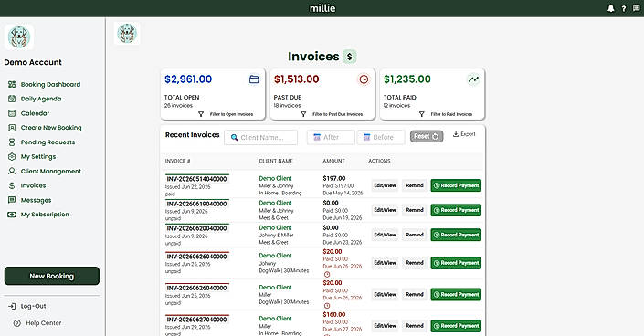The width and height of the screenshot is (644, 336).
Task: Send Remind for invoice INV-20260514040000
Action: (415, 185)
